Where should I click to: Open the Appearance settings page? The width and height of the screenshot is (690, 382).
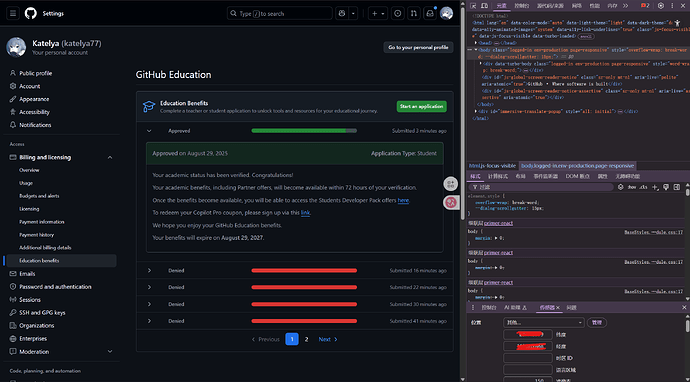click(34, 99)
